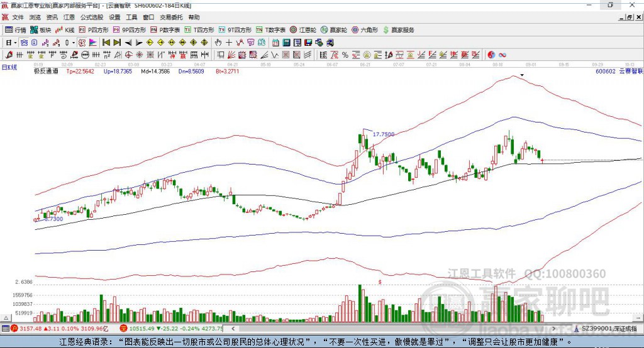Click the save floppy disk icon
644x348 pixels.
[x=308, y=42]
